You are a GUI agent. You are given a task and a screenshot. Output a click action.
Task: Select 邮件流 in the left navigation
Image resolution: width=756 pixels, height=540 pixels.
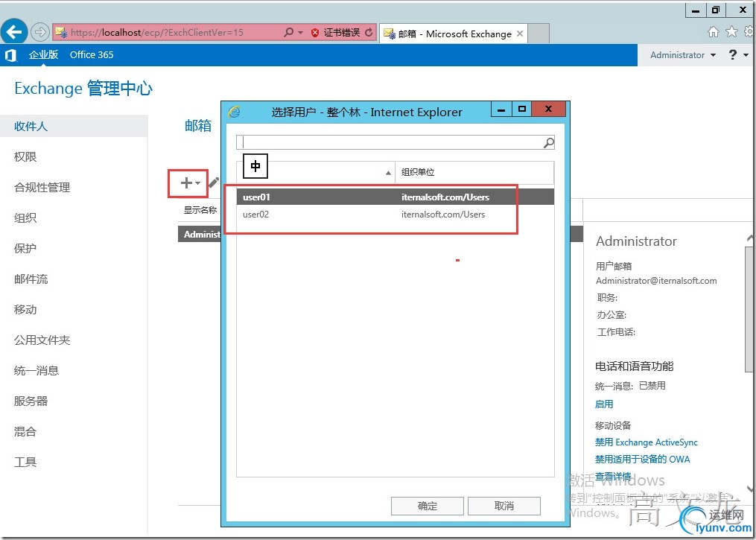point(31,279)
